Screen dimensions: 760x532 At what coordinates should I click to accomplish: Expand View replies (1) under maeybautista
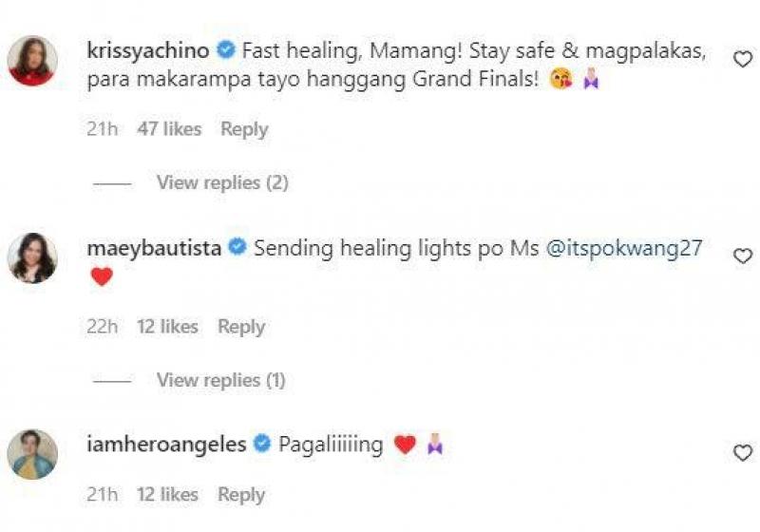(x=221, y=380)
